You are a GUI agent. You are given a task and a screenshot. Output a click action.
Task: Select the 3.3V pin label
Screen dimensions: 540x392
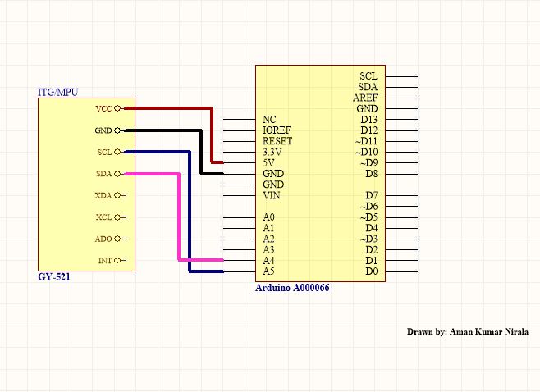pos(272,152)
